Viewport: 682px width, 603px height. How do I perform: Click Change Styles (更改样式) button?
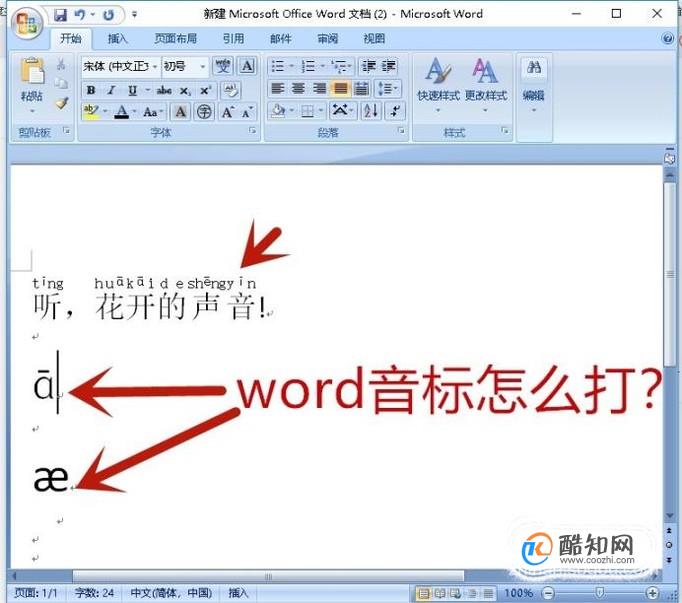[486, 85]
